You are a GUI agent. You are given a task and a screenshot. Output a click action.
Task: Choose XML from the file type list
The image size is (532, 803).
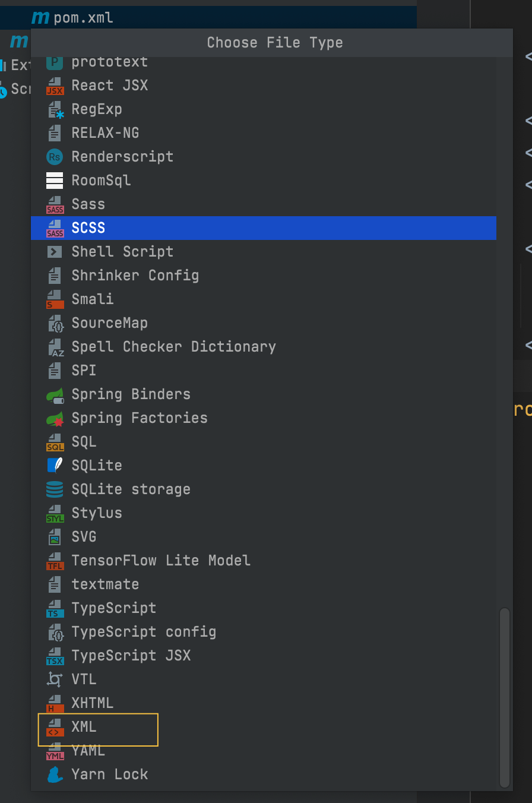pos(84,727)
